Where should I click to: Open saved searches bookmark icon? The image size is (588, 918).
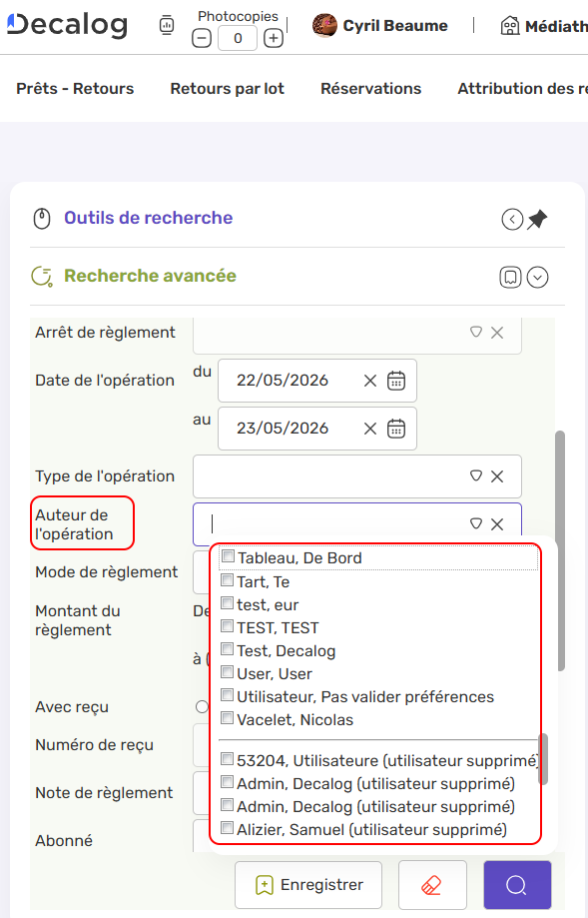point(510,277)
